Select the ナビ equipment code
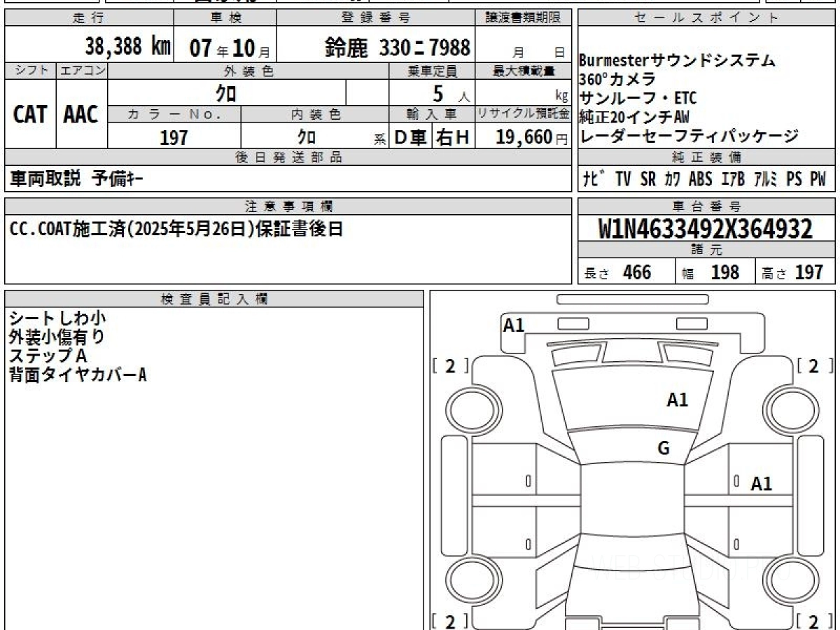840x630 pixels. point(595,179)
